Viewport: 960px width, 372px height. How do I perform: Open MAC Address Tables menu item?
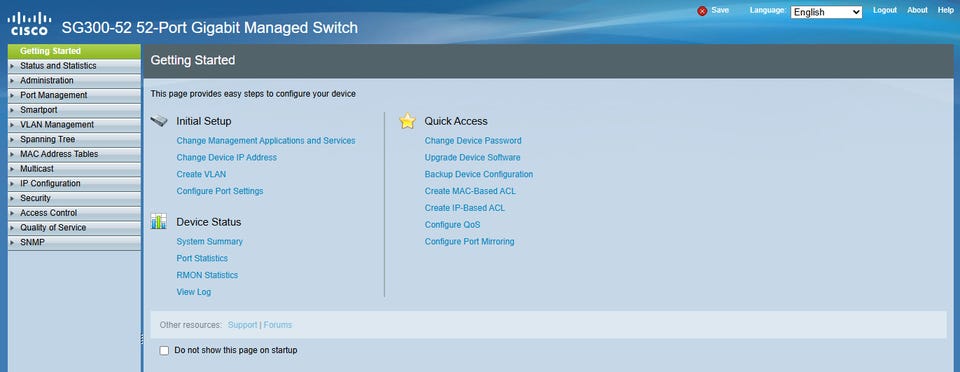[x=74, y=154]
